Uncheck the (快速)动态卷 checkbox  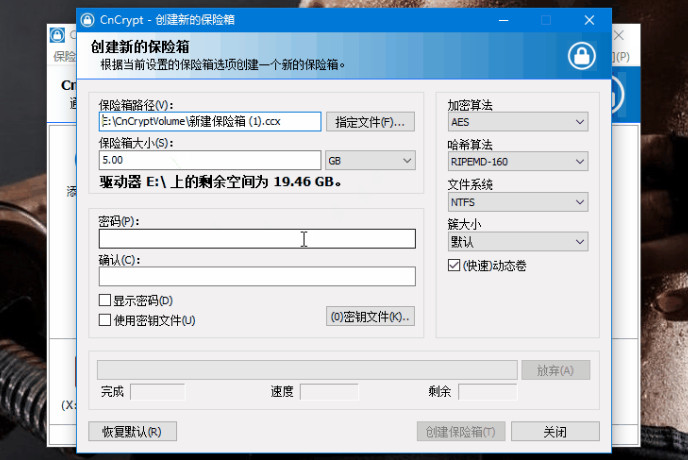[454, 265]
